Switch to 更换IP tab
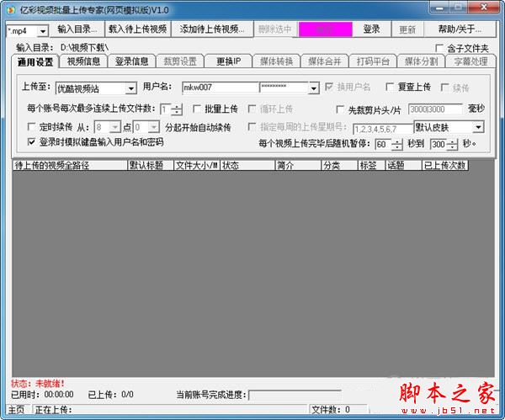 (228, 61)
